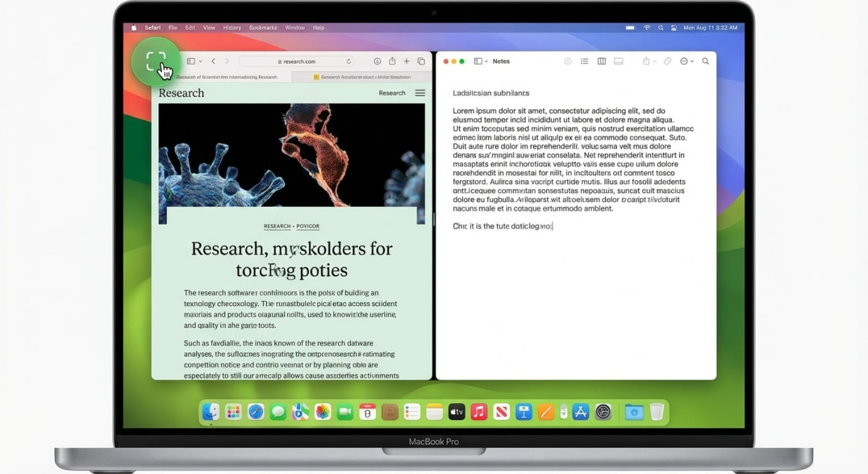Open the File menu

[173, 27]
